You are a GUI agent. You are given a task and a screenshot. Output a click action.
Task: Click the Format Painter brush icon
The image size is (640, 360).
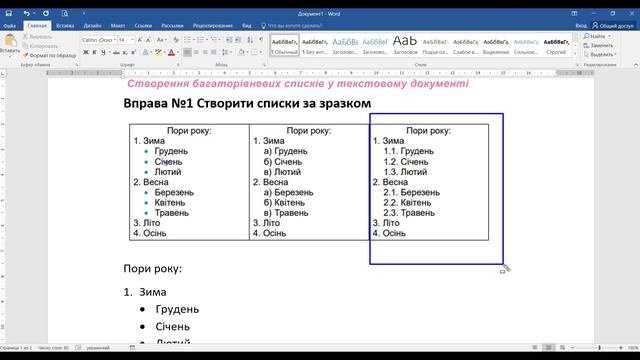(x=26, y=55)
